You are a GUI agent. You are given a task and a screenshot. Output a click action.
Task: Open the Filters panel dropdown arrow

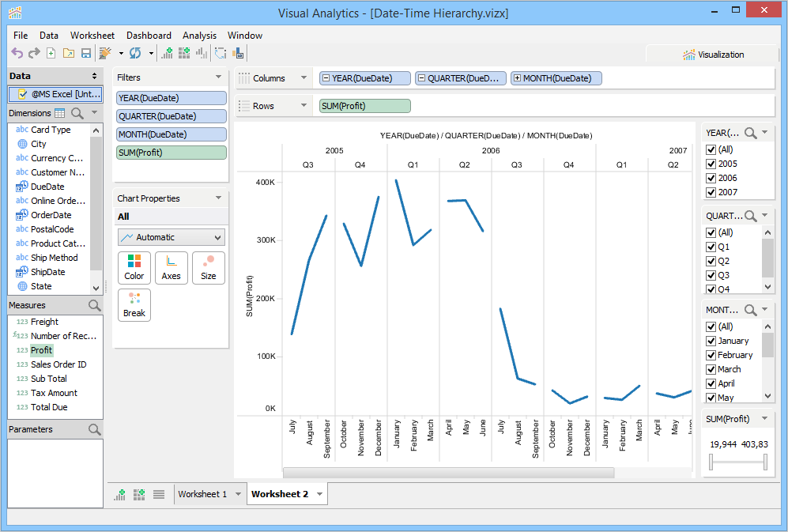point(219,77)
